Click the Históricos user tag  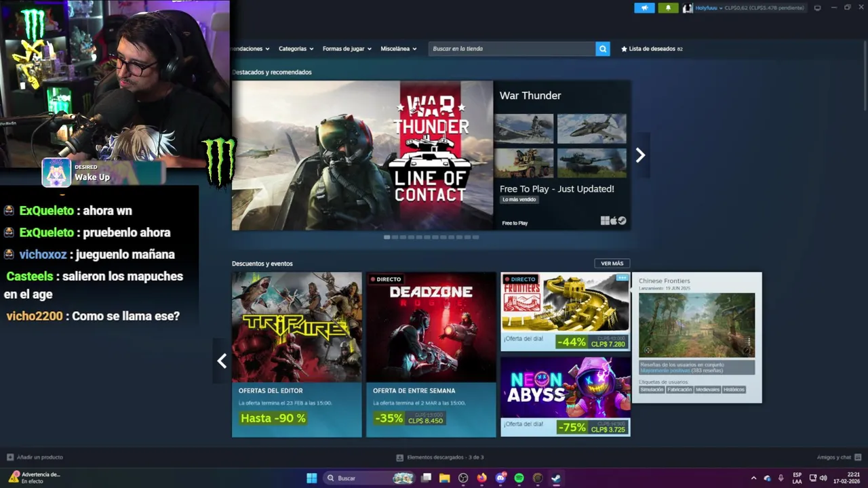point(734,390)
